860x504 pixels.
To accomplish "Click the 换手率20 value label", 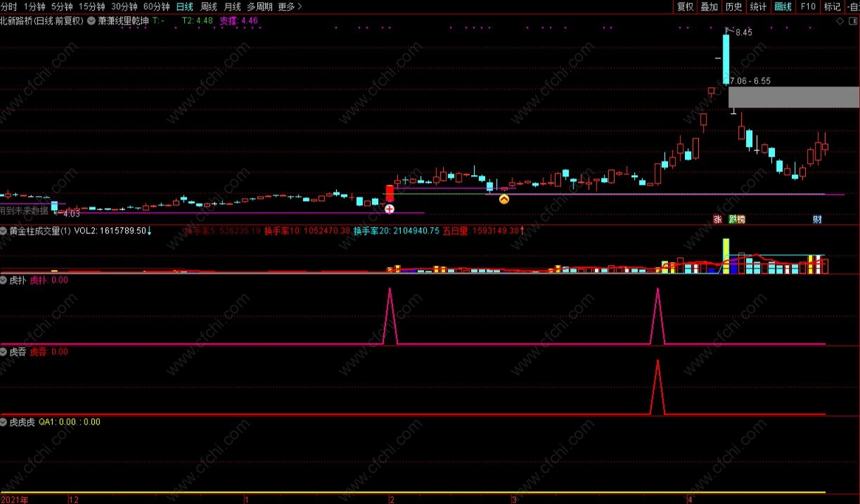I will tap(396, 231).
